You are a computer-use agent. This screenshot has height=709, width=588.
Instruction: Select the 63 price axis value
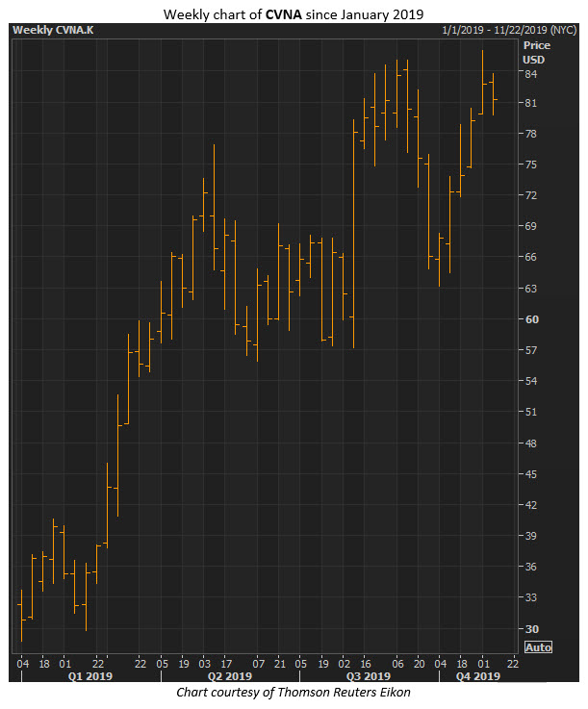(530, 289)
